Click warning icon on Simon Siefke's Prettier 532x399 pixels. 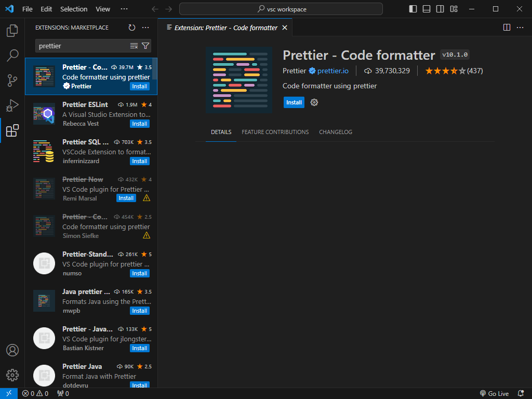pyautogui.click(x=147, y=235)
